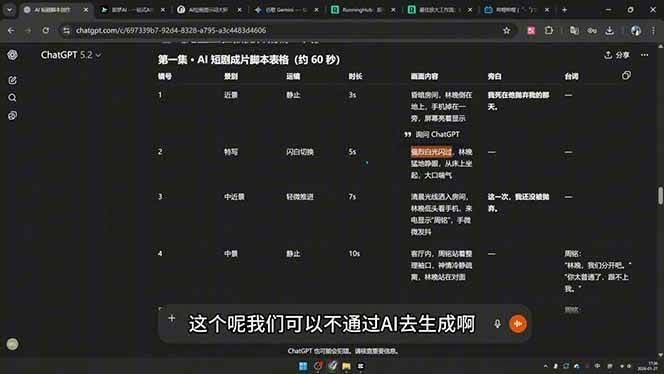Expand the ChatGPT 5.2 model selector
The height and width of the screenshot is (374, 664).
[71, 55]
